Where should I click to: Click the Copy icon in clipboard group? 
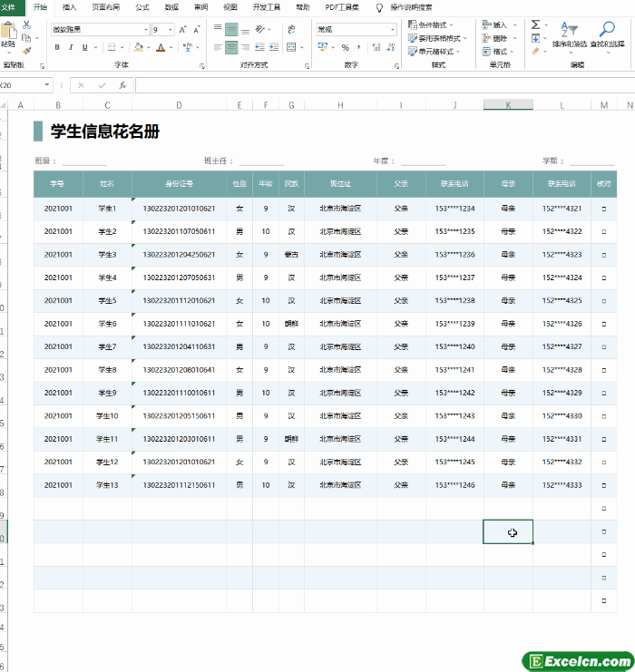pos(26,38)
